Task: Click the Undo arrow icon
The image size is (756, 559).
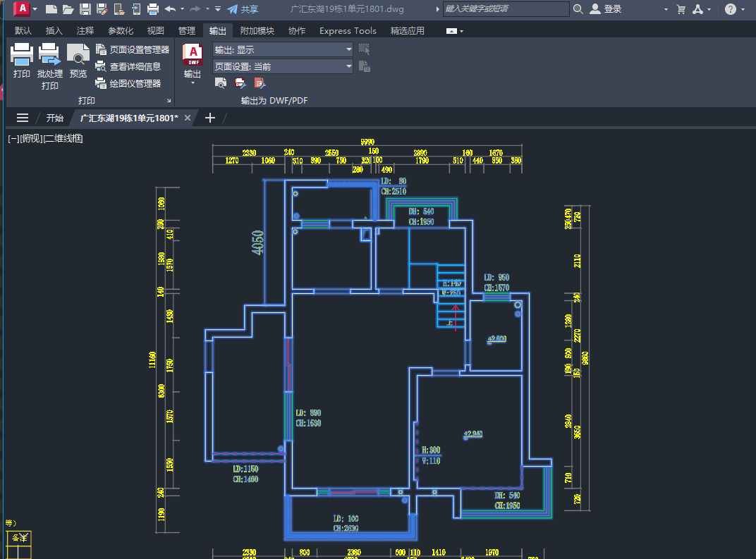Action: tap(170, 9)
